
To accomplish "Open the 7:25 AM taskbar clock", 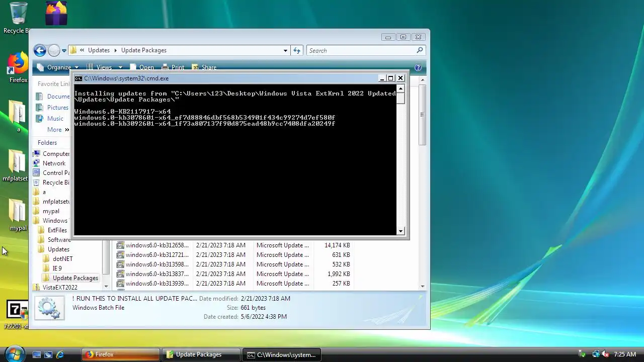I will coord(625,354).
